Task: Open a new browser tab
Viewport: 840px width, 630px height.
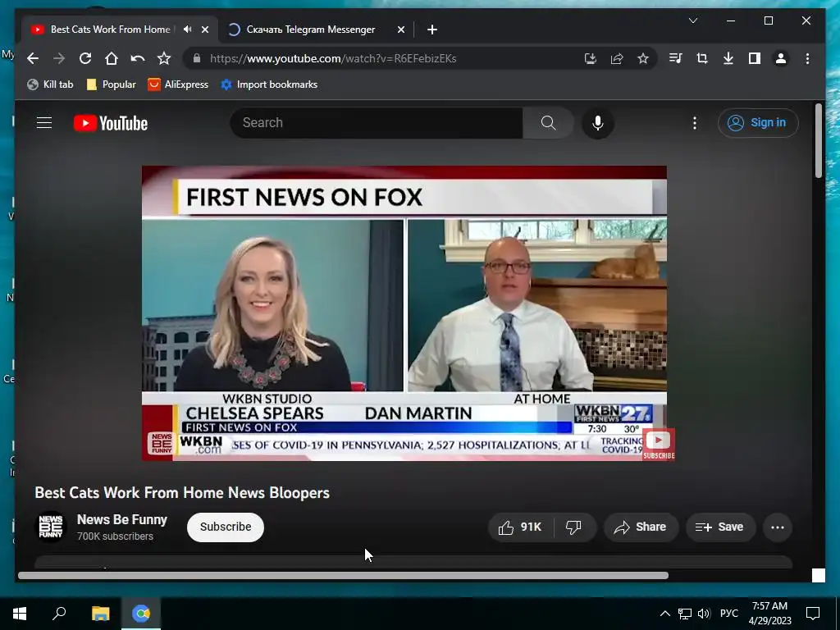Action: tap(432, 30)
